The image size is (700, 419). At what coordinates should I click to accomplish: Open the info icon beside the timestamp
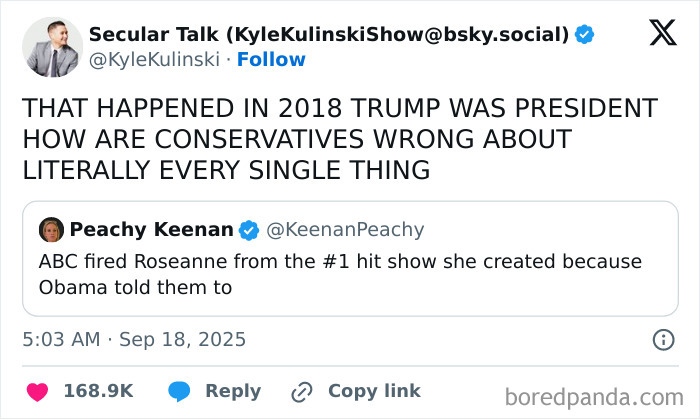click(x=662, y=340)
